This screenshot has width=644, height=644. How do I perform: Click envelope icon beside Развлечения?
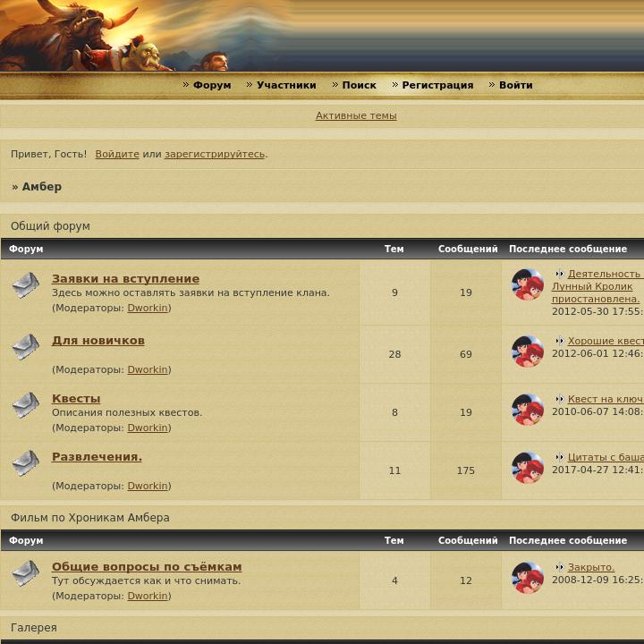click(x=25, y=463)
